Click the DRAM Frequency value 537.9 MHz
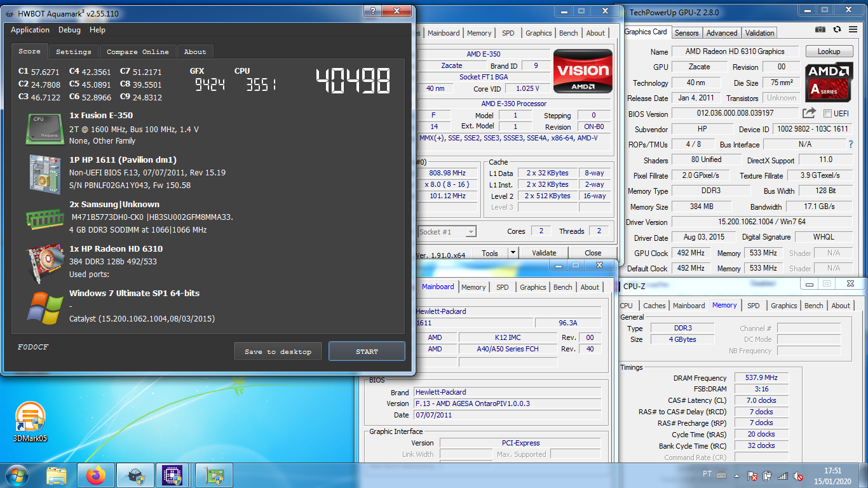868x488 pixels. 761,377
